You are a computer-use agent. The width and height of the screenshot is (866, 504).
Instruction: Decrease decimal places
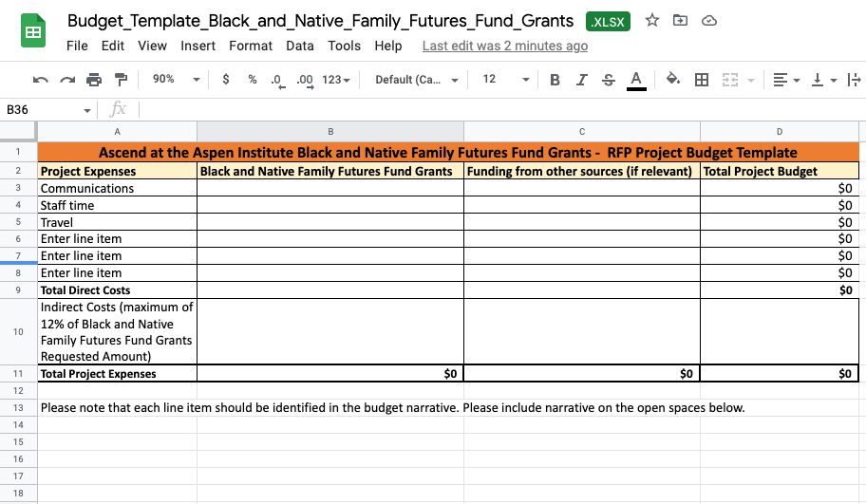[278, 81]
